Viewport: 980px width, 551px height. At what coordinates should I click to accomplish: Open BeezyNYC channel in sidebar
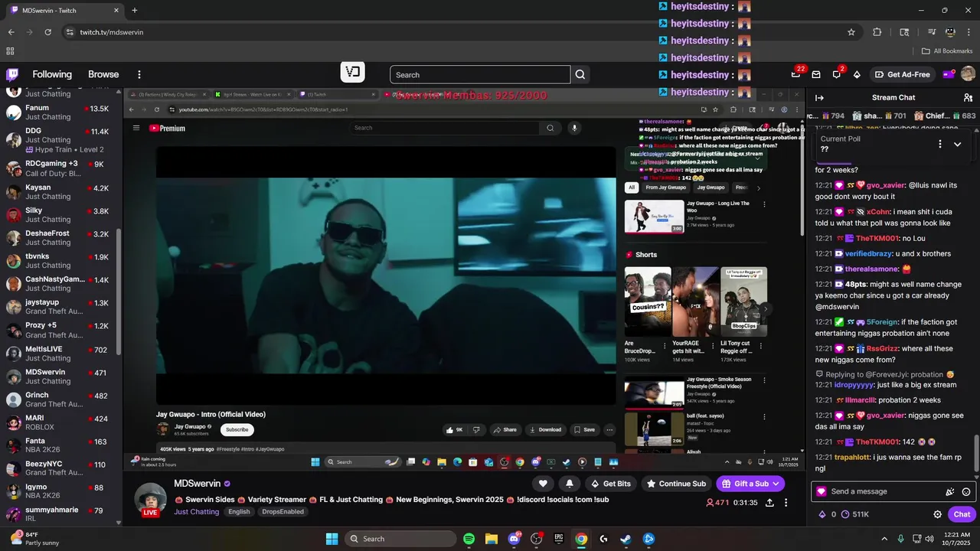coord(58,468)
